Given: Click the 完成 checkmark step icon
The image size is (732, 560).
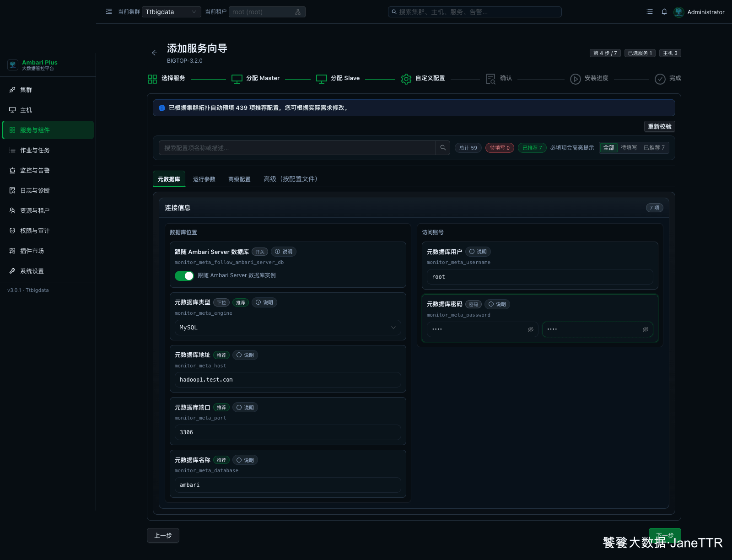Looking at the screenshot, I should click(660, 79).
